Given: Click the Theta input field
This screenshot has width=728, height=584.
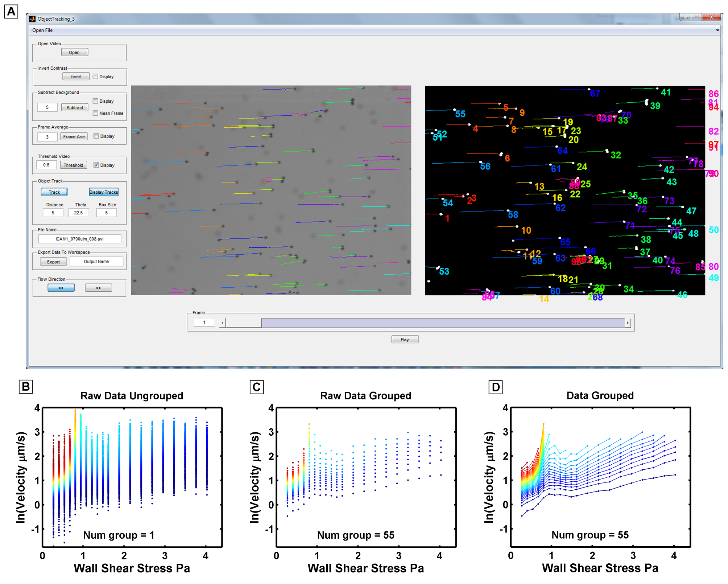Looking at the screenshot, I should pyautogui.click(x=78, y=213).
